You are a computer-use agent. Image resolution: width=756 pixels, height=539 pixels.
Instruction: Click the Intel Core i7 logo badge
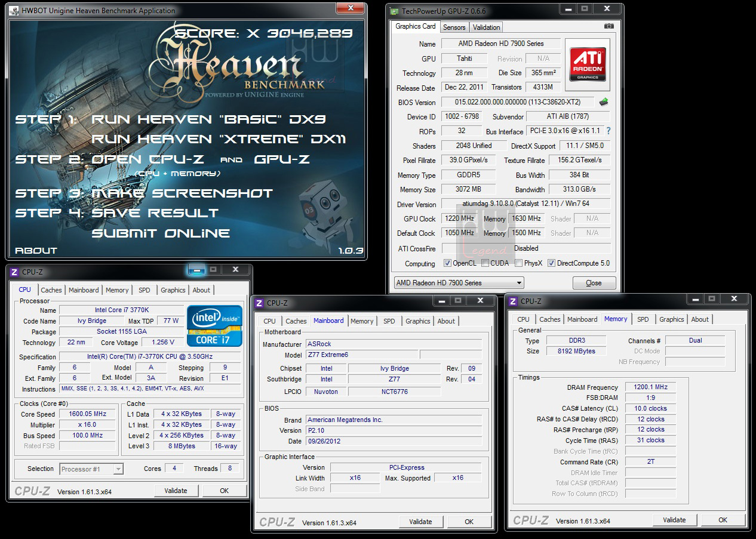(x=215, y=326)
